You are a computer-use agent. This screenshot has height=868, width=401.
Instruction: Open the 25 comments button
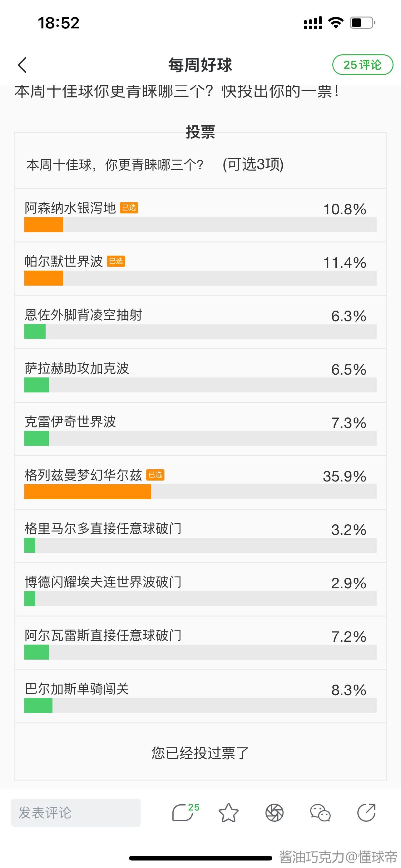(x=362, y=65)
